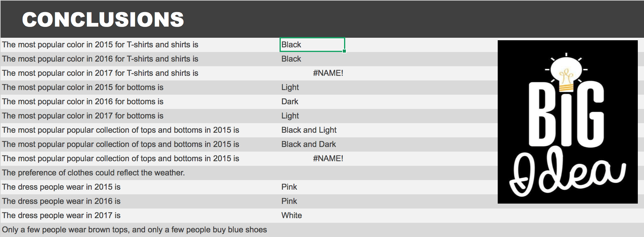Click the CONCLUSIONS header title

tap(103, 19)
